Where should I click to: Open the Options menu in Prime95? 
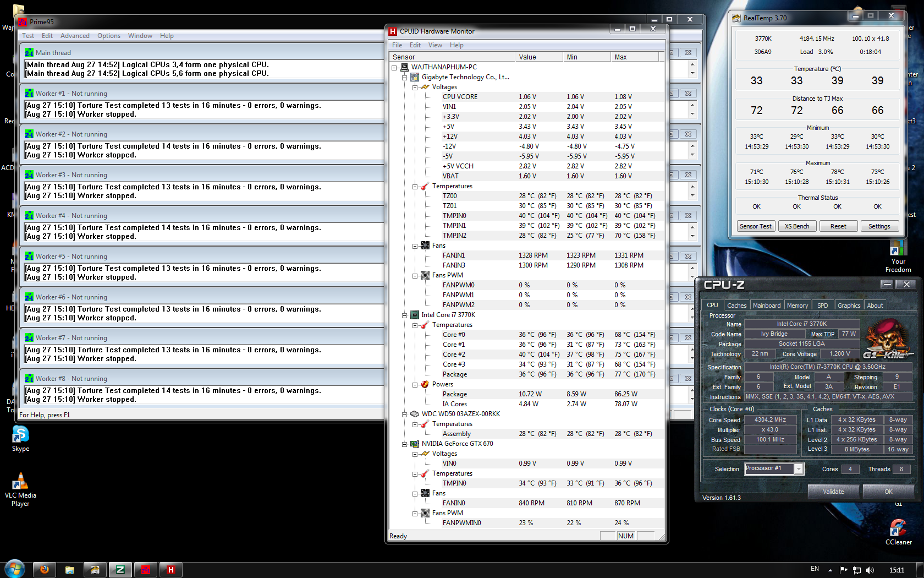click(x=109, y=36)
